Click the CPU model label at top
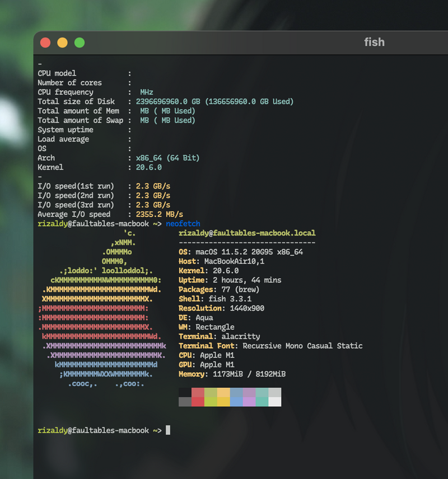The height and width of the screenshot is (479, 448). click(x=57, y=73)
